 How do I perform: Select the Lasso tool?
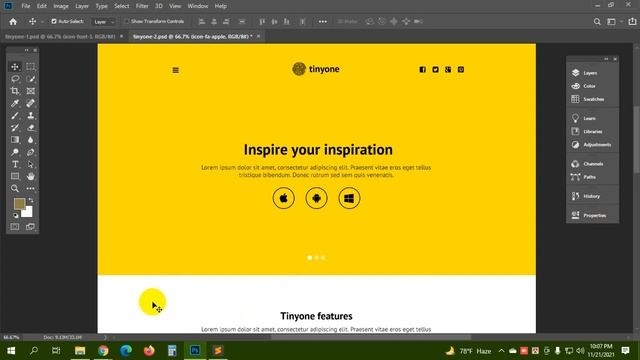click(15, 79)
